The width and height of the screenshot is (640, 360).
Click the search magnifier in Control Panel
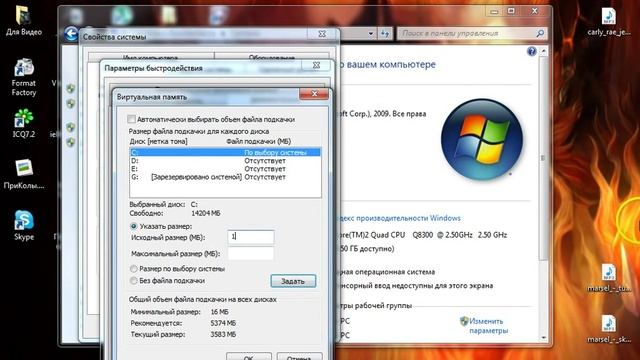[x=540, y=33]
